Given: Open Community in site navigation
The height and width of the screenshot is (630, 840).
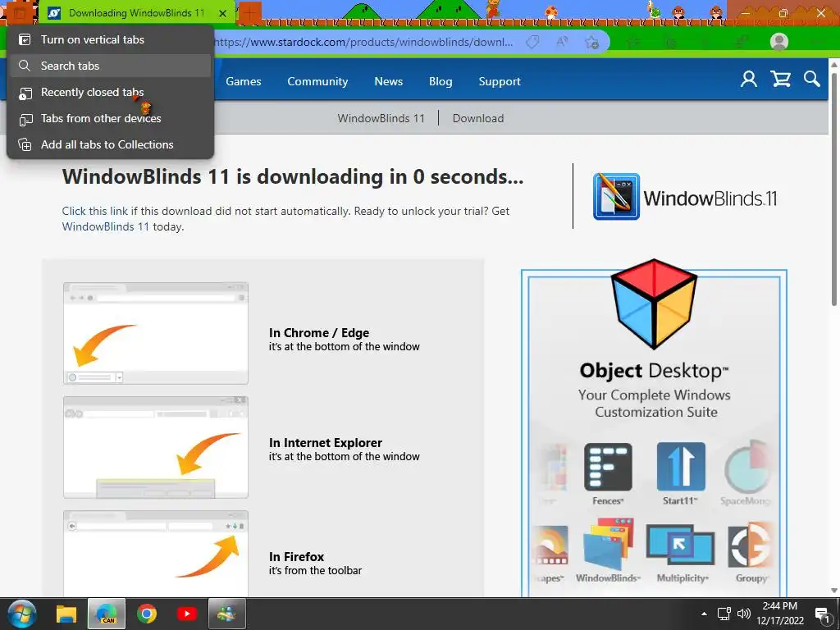Looking at the screenshot, I should pyautogui.click(x=317, y=81).
